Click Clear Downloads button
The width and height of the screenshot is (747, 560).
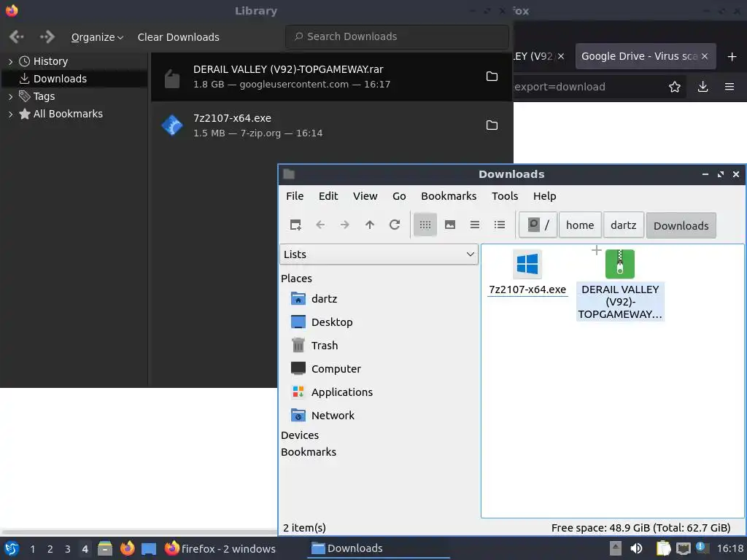click(x=178, y=37)
